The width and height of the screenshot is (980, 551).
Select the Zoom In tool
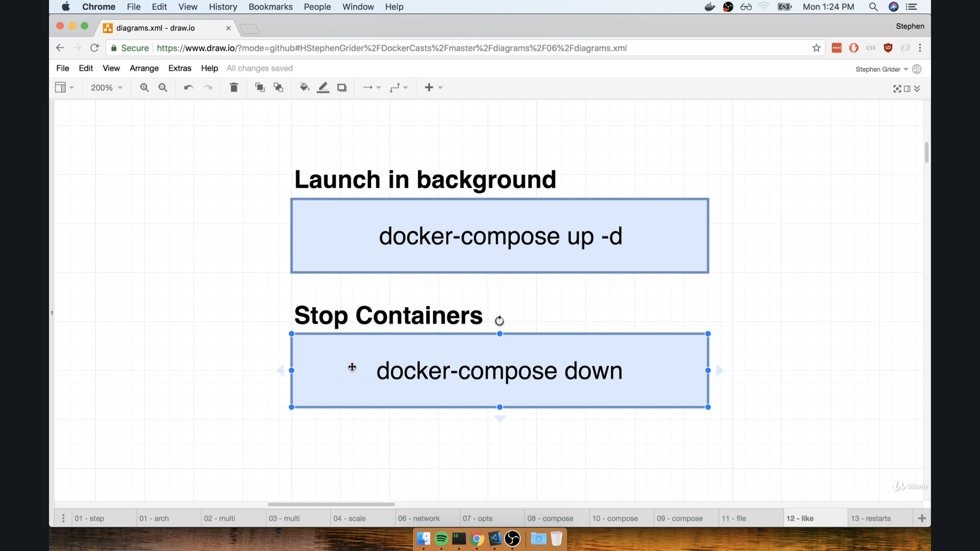pyautogui.click(x=144, y=87)
